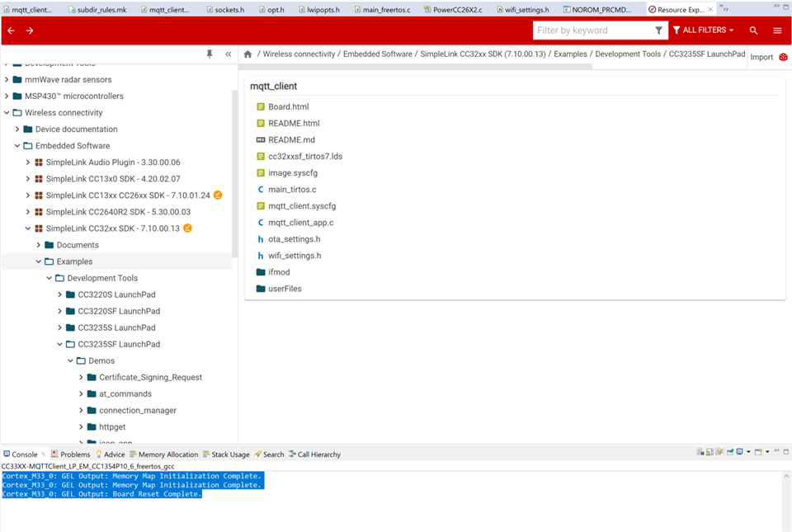The height and width of the screenshot is (532, 792).
Task: Open the ALL FILTERS dropdown
Action: 703,31
